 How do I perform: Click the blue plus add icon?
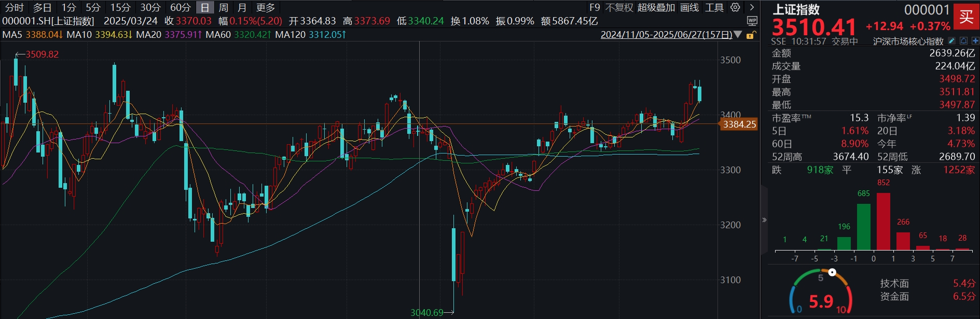tap(975, 41)
